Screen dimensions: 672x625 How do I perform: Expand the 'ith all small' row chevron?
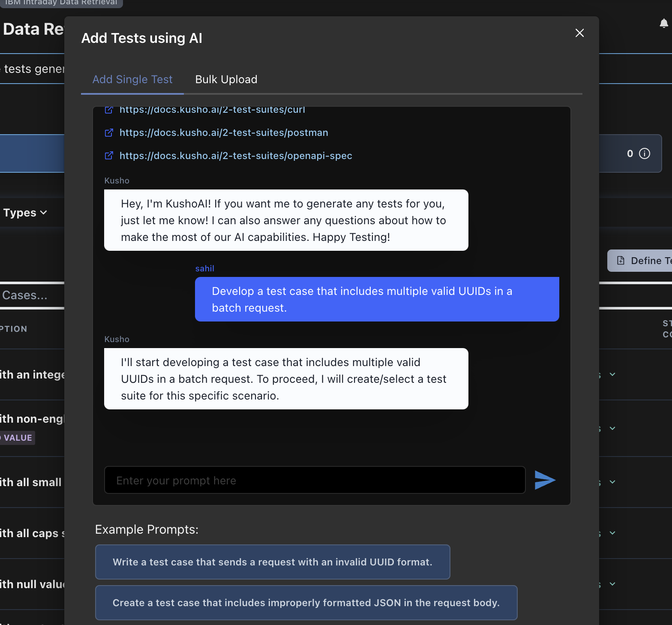[612, 482]
